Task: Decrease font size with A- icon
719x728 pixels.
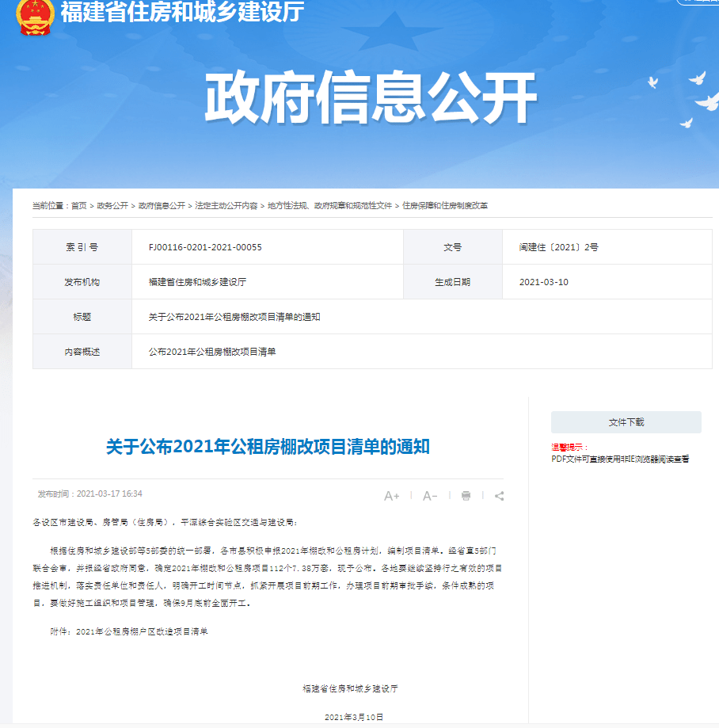Action: [430, 496]
